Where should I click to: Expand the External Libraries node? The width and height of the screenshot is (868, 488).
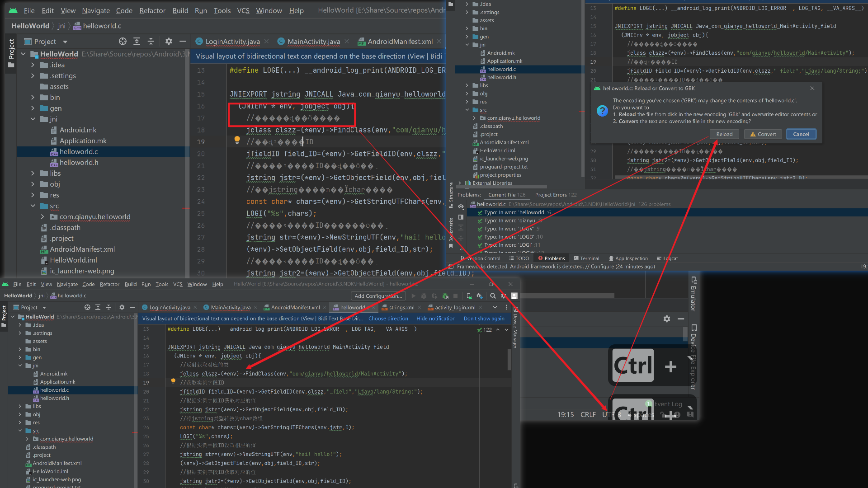point(460,183)
